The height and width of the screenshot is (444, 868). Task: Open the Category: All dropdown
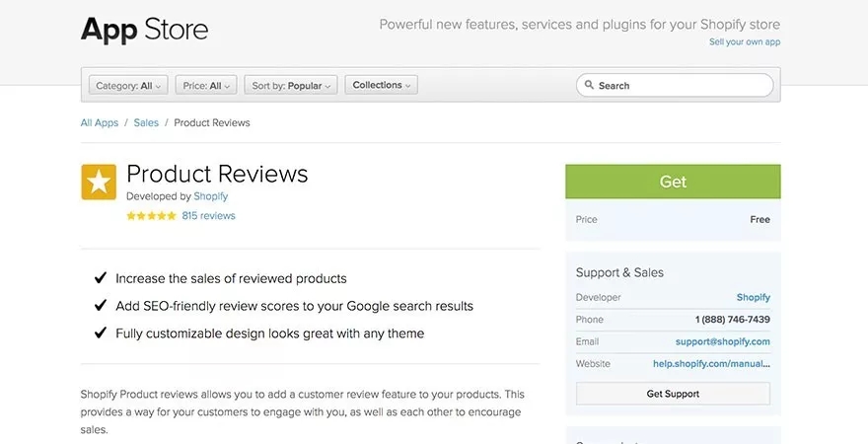click(128, 86)
